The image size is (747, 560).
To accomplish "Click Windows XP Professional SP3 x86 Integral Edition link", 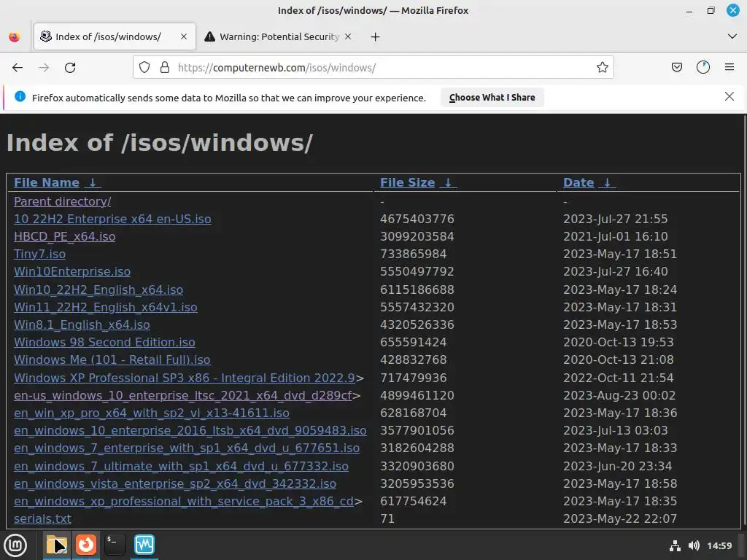I will tap(185, 378).
